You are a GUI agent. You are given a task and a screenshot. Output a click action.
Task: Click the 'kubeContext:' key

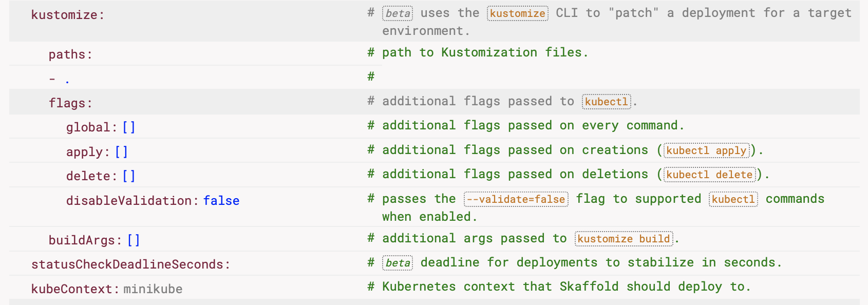pyautogui.click(x=75, y=289)
